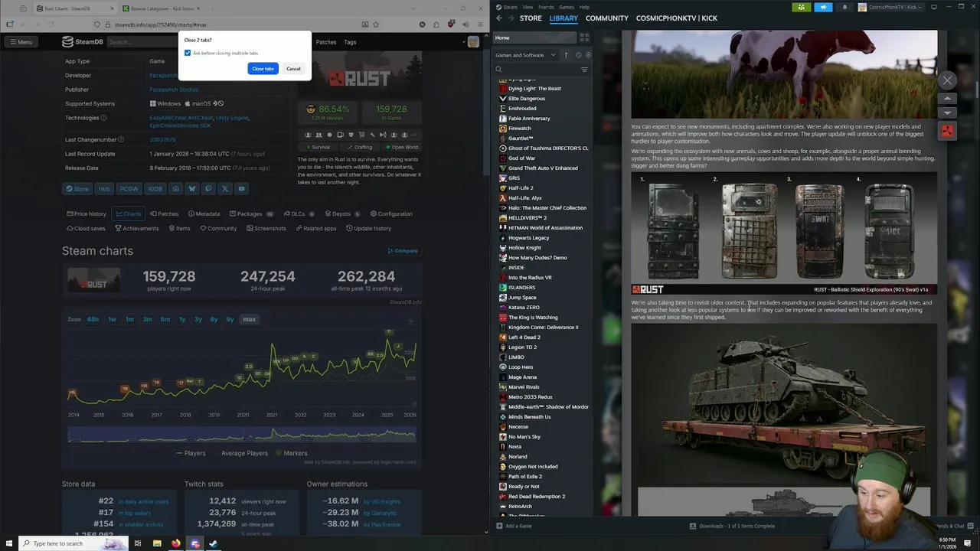
Task: Open the Packages tab
Action: tap(251, 214)
